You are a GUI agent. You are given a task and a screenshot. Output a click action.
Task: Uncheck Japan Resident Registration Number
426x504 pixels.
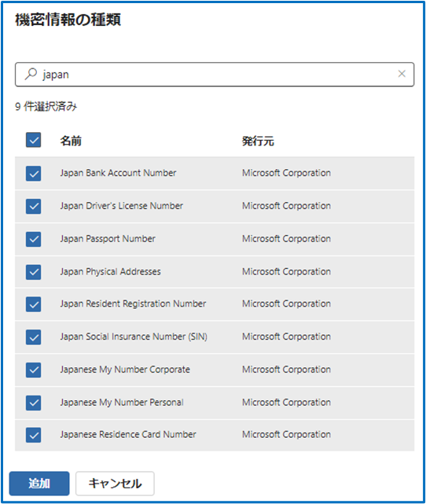(x=34, y=304)
